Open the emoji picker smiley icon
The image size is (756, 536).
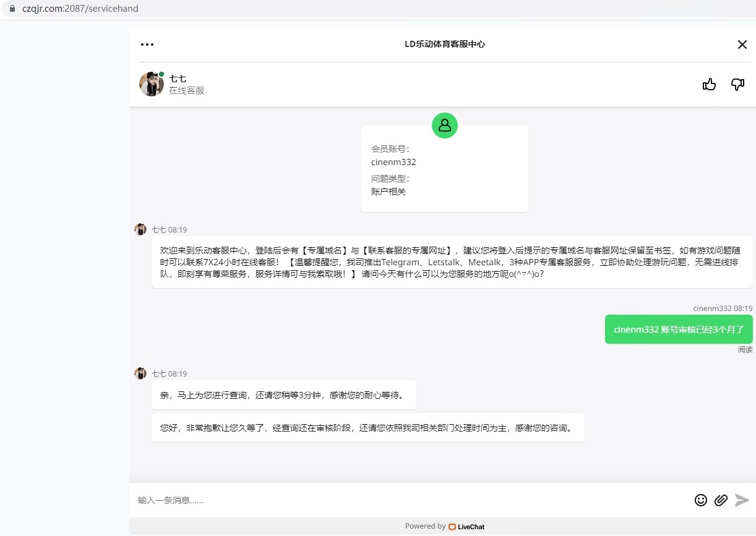pyautogui.click(x=700, y=500)
